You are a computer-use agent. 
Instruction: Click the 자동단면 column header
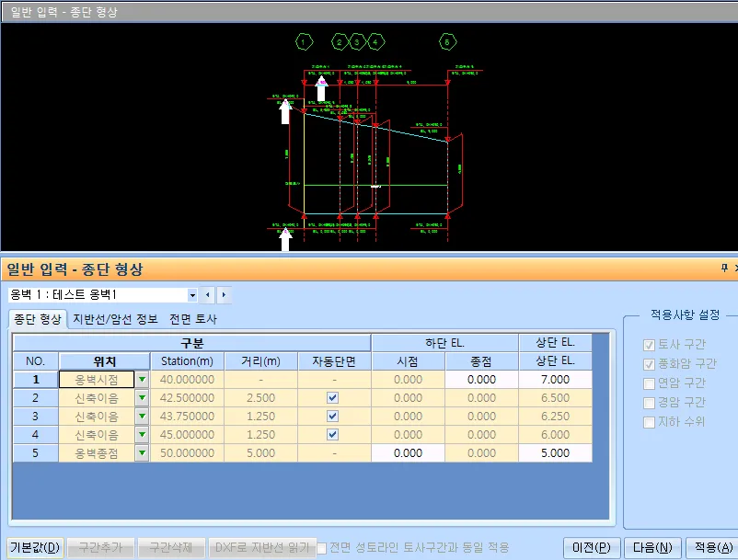pos(334,361)
